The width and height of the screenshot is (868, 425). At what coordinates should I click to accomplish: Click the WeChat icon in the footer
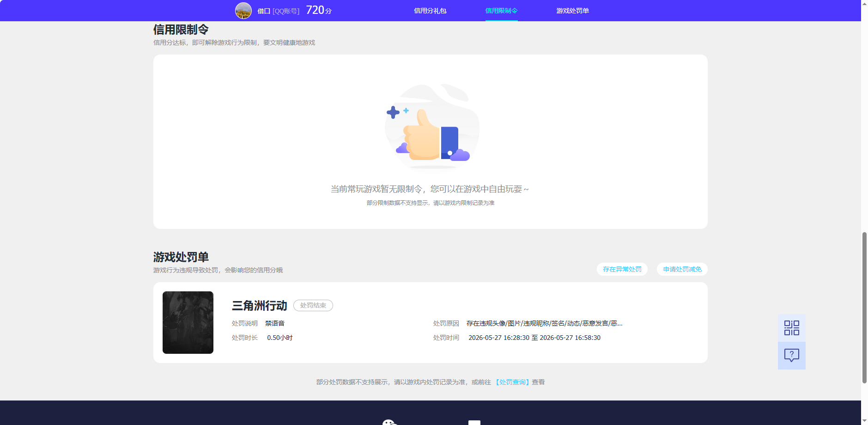pos(389,422)
